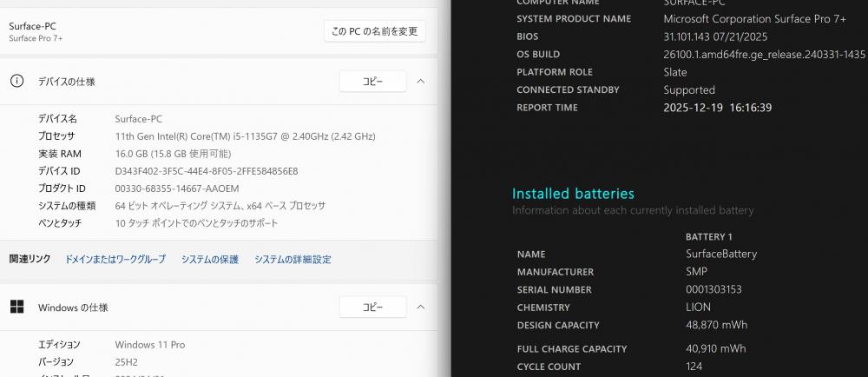Copy Windows specifications with コピー button
The width and height of the screenshot is (868, 377).
click(372, 308)
